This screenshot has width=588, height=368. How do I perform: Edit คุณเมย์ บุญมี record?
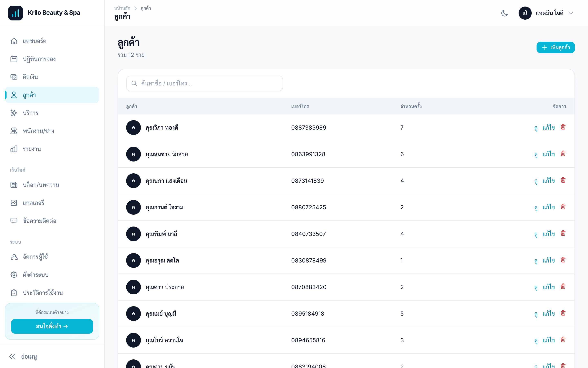point(549,313)
